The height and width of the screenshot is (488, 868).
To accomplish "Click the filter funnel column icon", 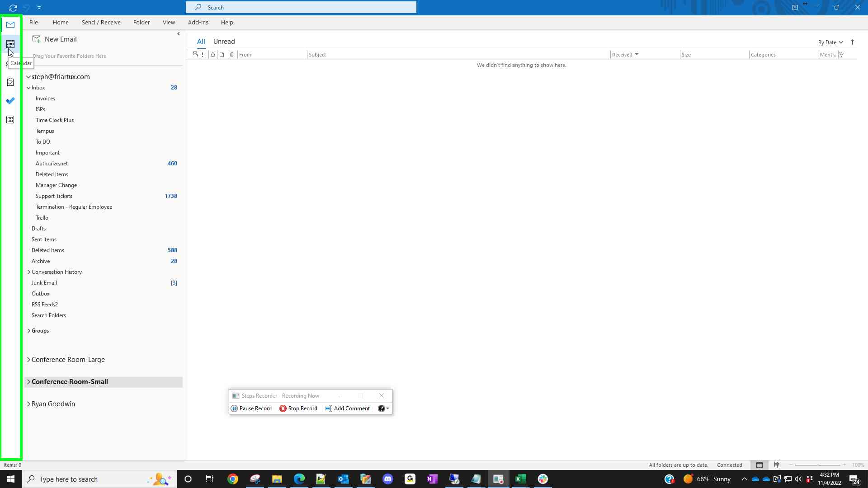I will pyautogui.click(x=842, y=55).
